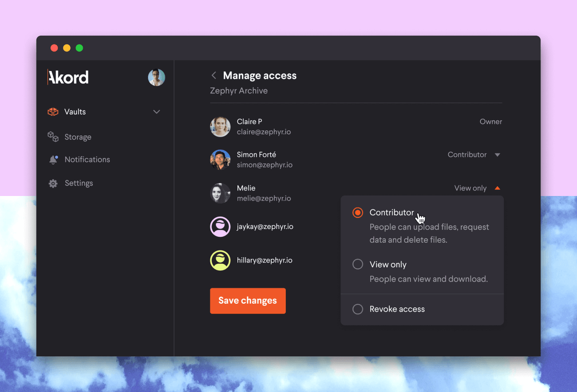Open Storage in the sidebar
This screenshot has width=577, height=392.
(78, 137)
